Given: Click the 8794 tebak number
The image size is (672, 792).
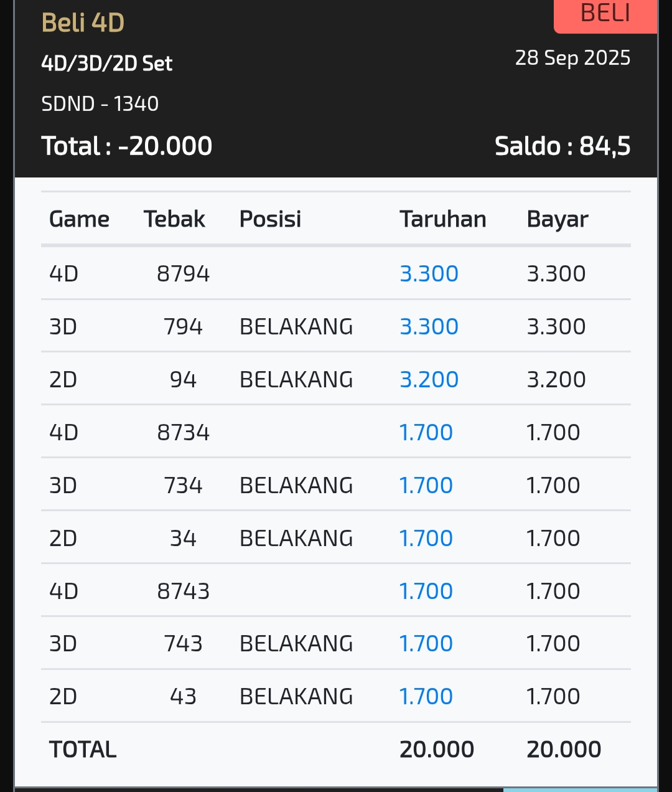Looking at the screenshot, I should tap(183, 273).
